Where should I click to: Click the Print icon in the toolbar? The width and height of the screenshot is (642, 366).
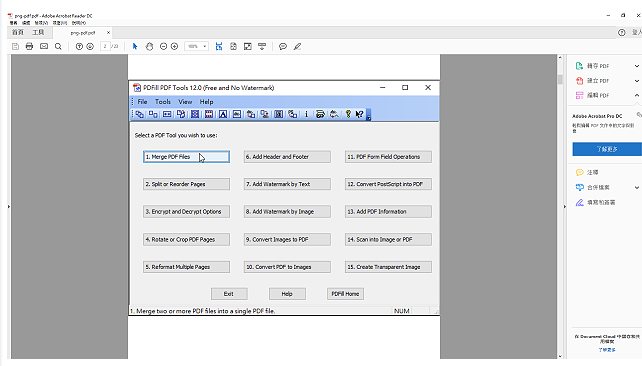pyautogui.click(x=29, y=46)
